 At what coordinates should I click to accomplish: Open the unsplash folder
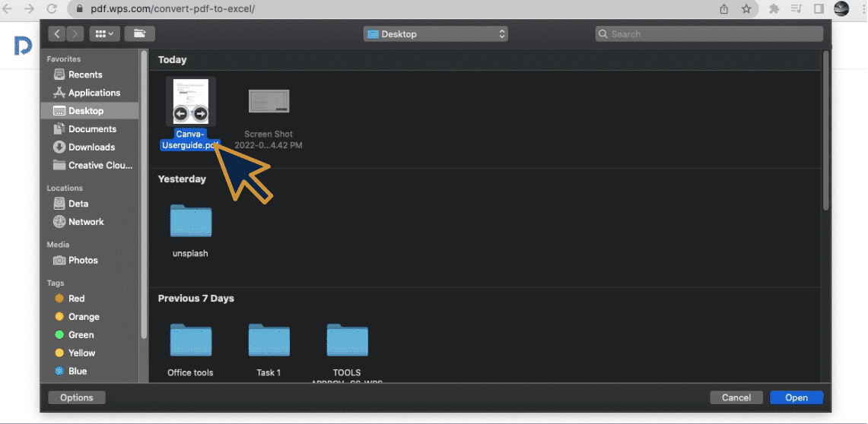(190, 222)
